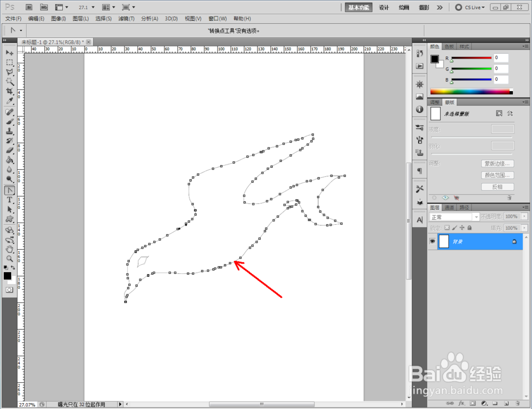
Task: Open the 图像(I) menu
Action: 59,19
